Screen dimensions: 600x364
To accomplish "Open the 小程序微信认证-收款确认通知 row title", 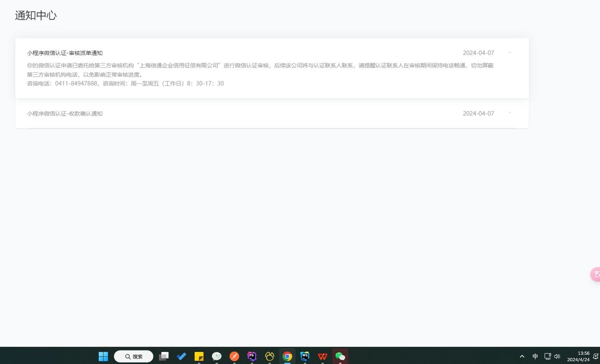I will [65, 114].
